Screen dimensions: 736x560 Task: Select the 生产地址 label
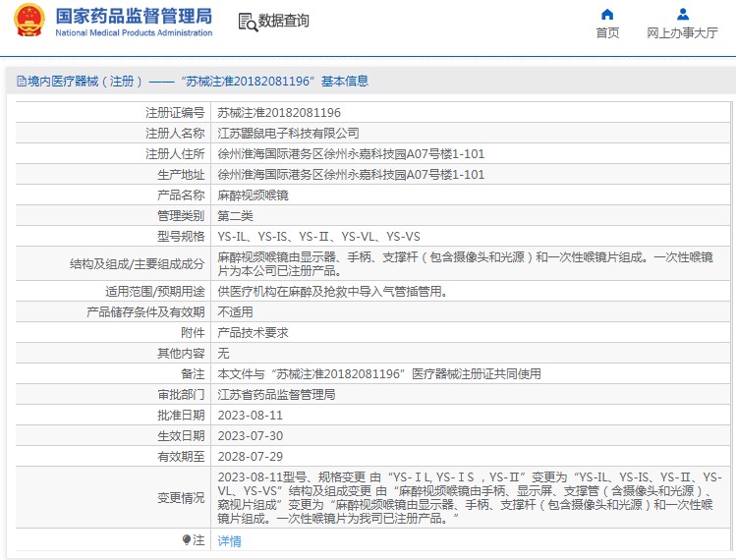click(x=181, y=175)
